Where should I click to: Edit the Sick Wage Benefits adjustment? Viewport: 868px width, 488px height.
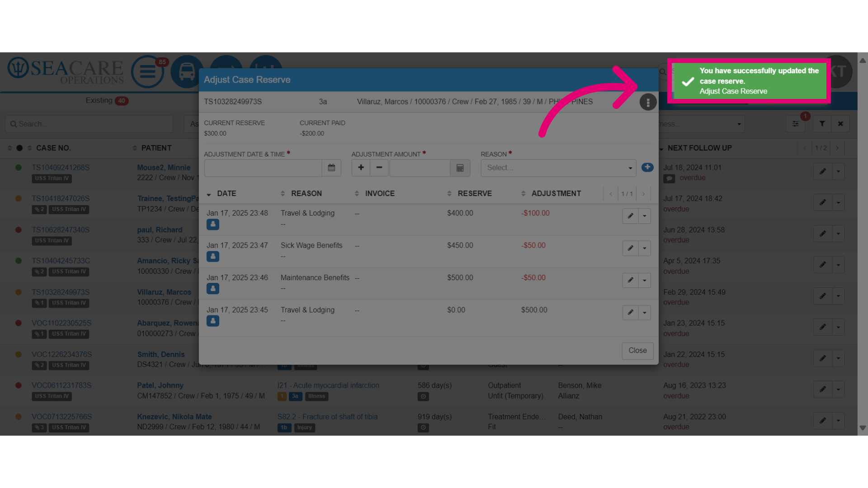630,248
